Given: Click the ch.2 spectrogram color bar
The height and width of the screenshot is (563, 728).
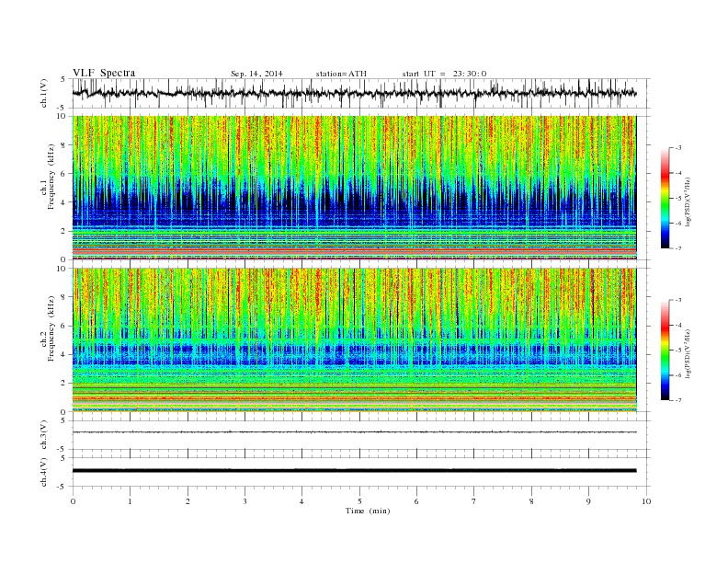Looking at the screenshot, I should [665, 350].
